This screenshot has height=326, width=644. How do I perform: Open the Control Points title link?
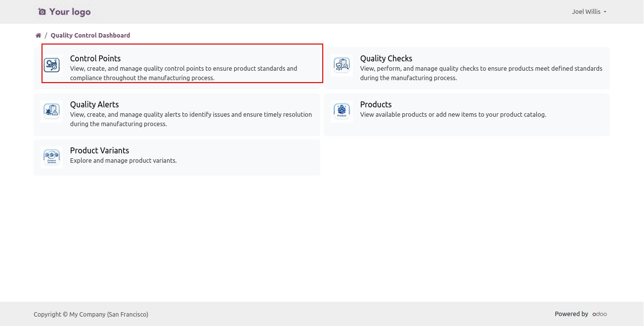coord(95,58)
